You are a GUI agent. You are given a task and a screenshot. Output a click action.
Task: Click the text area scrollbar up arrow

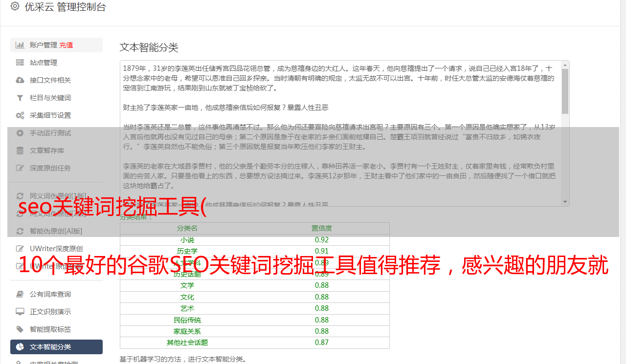point(565,64)
